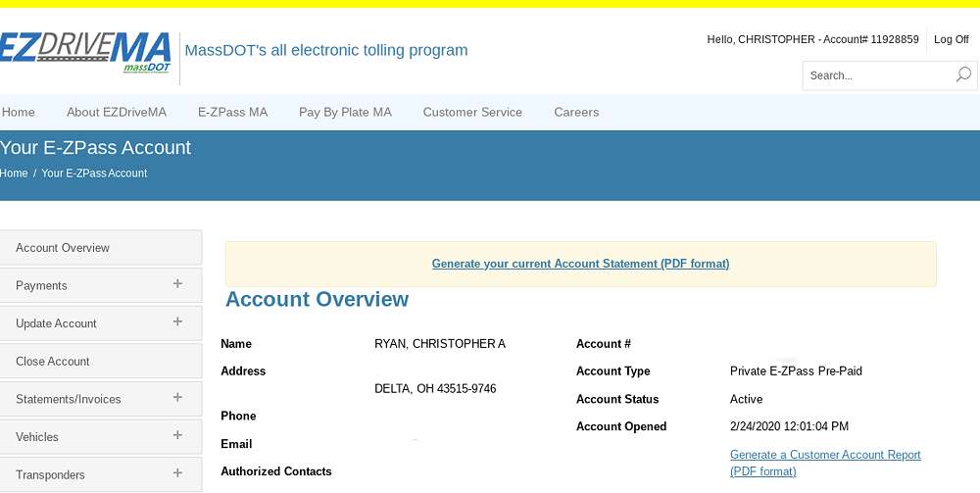
Task: Click the name RYAN, CHRISTOPHER A
Action: pyautogui.click(x=440, y=344)
